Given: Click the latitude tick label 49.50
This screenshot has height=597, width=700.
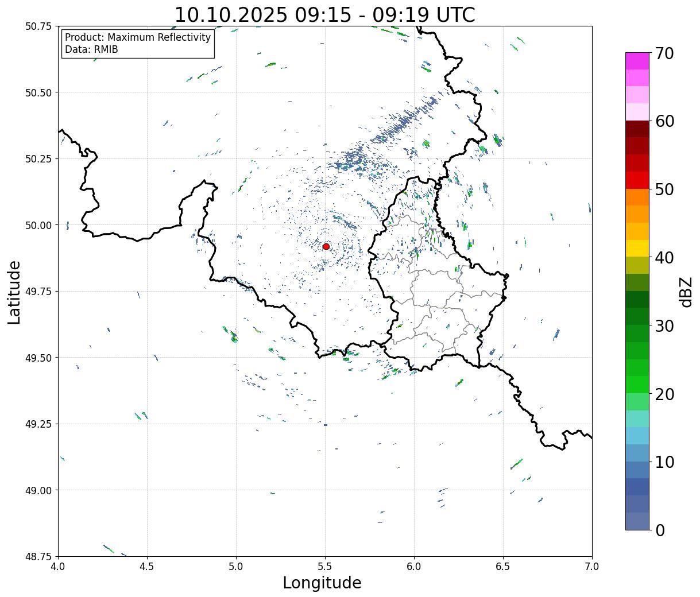Looking at the screenshot, I should (x=38, y=358).
